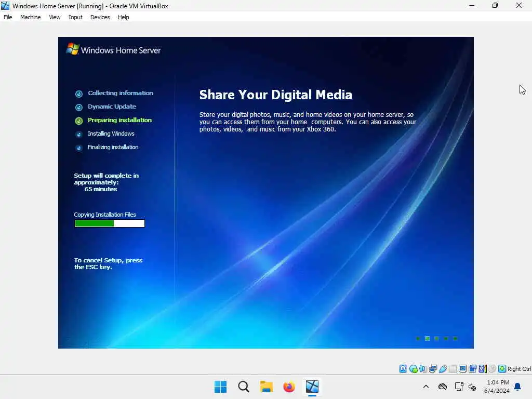Click the Dynamic Update step text
This screenshot has width=532, height=399.
pos(112,107)
